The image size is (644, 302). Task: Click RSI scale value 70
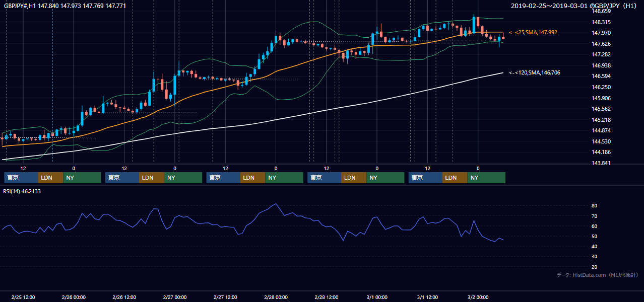pyautogui.click(x=595, y=216)
